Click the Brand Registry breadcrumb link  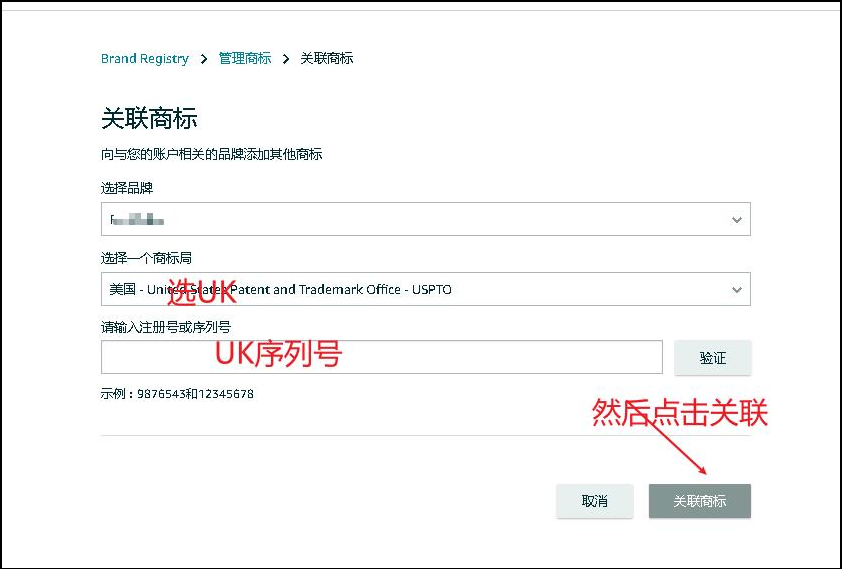[x=145, y=59]
